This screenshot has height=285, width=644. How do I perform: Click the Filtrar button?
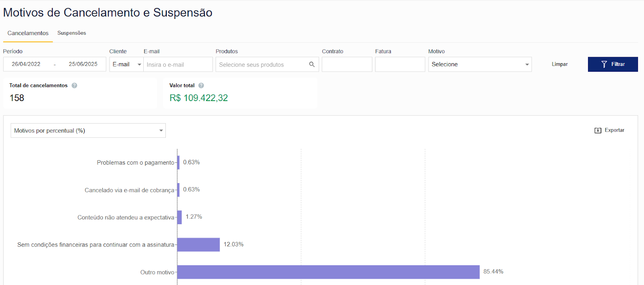tap(613, 64)
